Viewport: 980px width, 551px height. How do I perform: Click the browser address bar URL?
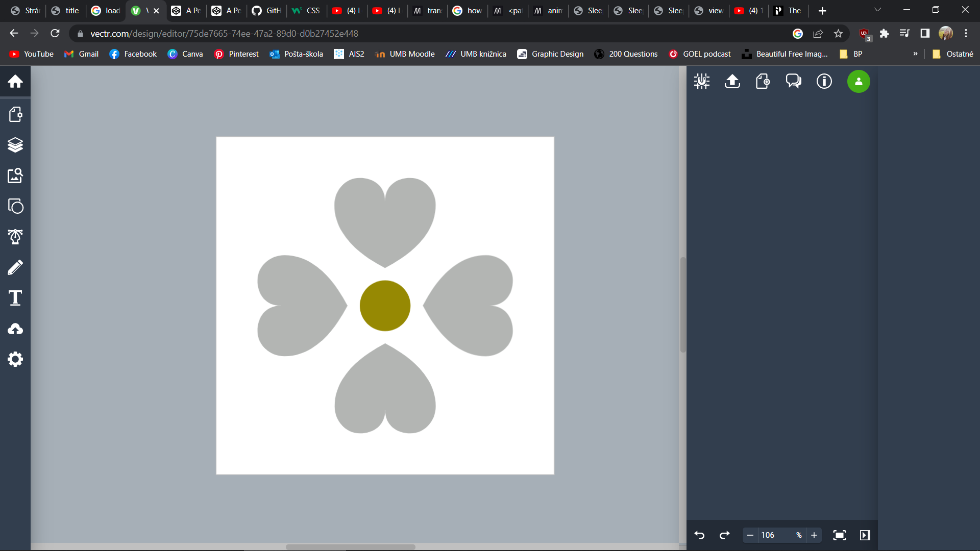point(224,34)
